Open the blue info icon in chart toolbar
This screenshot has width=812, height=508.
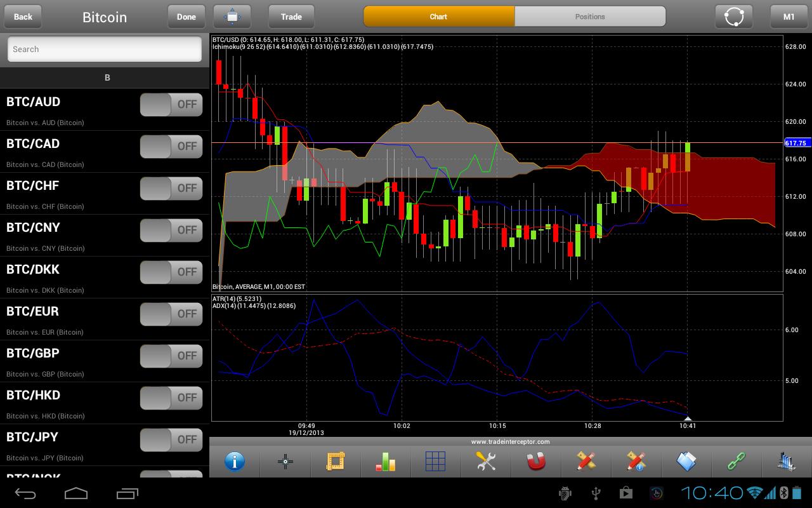click(x=235, y=462)
